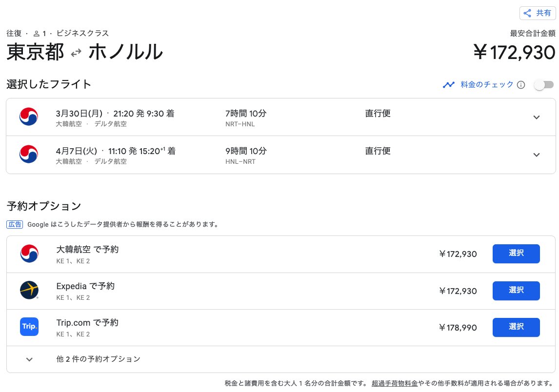
Task: Click the ホノルル destination heading
Action: coord(125,52)
